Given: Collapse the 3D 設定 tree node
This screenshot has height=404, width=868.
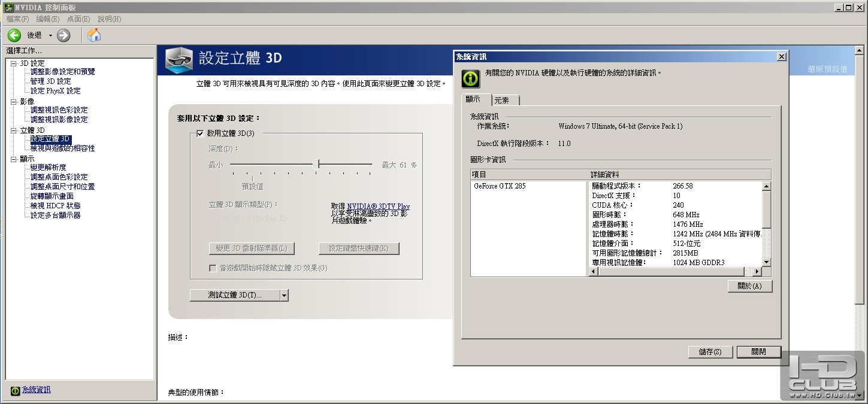Looking at the screenshot, I should point(14,63).
